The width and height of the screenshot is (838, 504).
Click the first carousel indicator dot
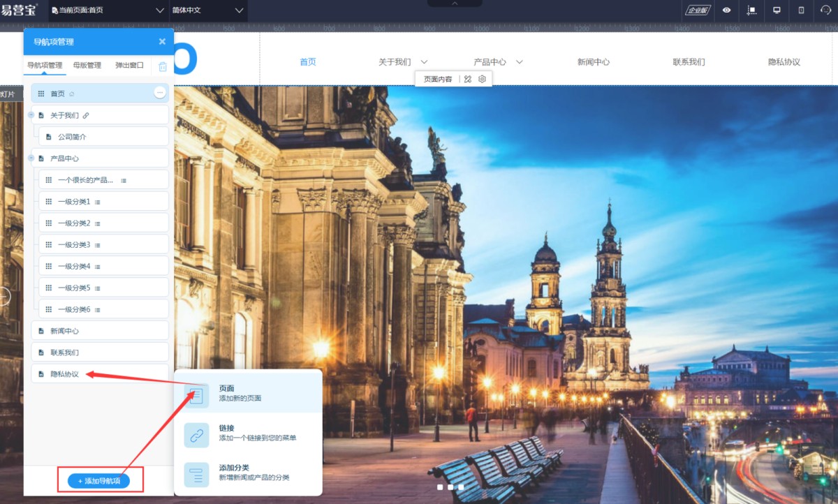tap(440, 487)
